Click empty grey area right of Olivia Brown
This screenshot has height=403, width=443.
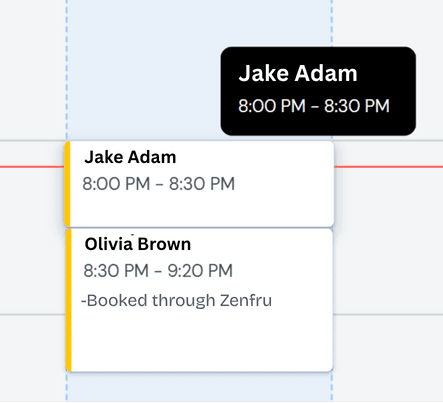(388, 240)
